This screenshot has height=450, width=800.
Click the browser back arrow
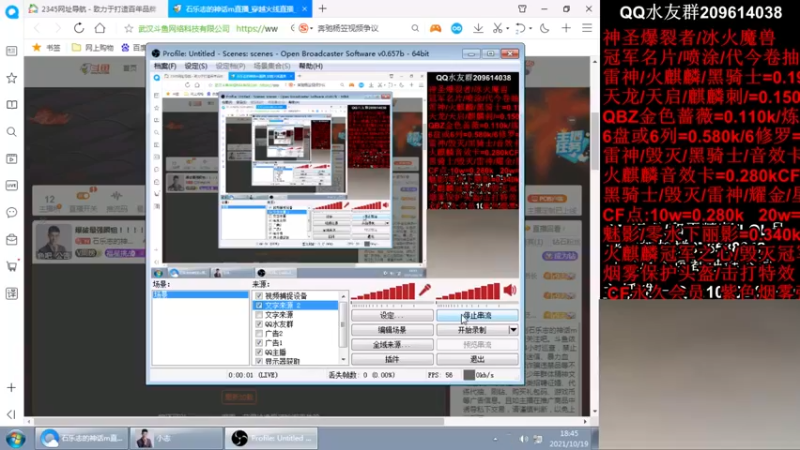37,28
